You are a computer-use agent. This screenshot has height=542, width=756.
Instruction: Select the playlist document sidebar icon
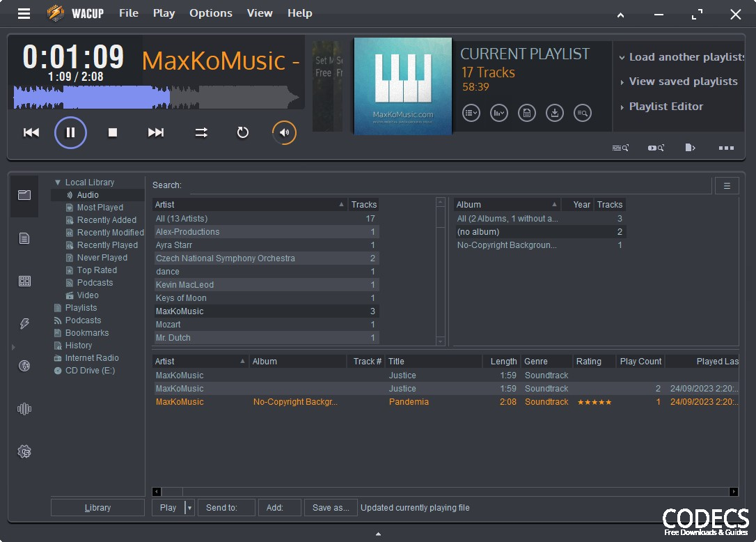point(24,238)
